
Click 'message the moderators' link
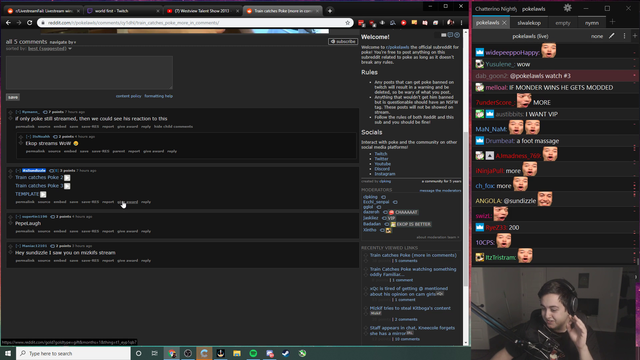point(440,191)
